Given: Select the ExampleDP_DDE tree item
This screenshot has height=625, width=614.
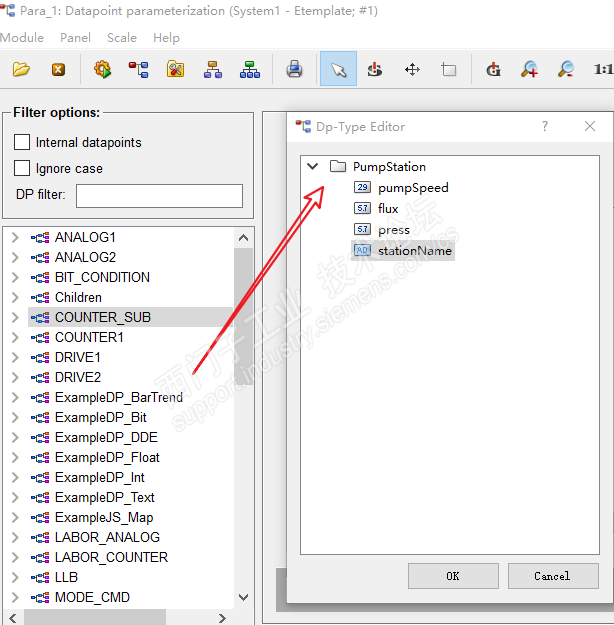Looking at the screenshot, I should [106, 437].
